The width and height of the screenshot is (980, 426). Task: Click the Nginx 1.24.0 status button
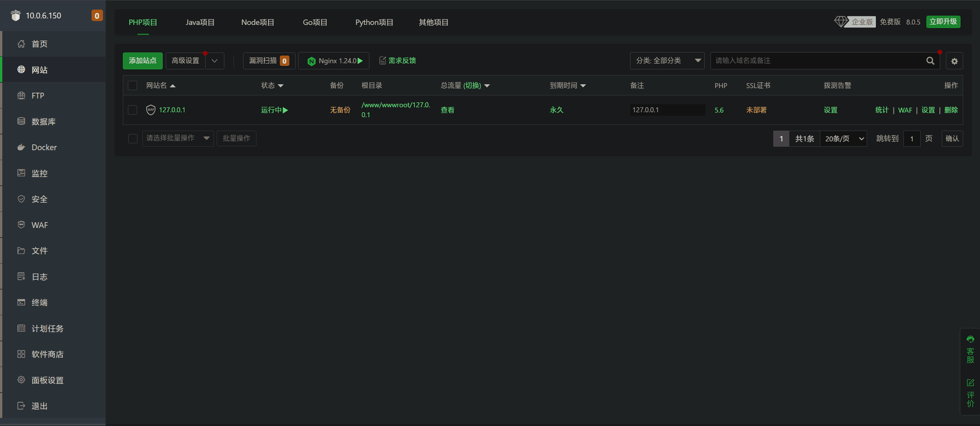coord(334,61)
